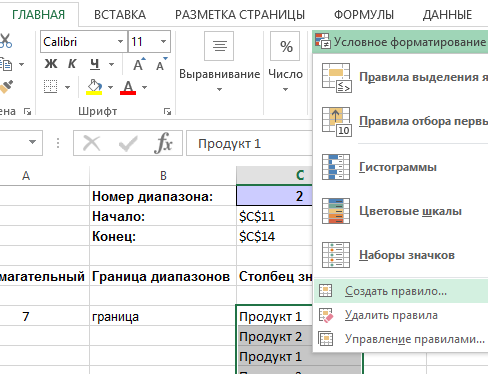Decrease font size with small A icon
Image resolution: width=488 pixels, height=374 pixels.
coord(162,64)
